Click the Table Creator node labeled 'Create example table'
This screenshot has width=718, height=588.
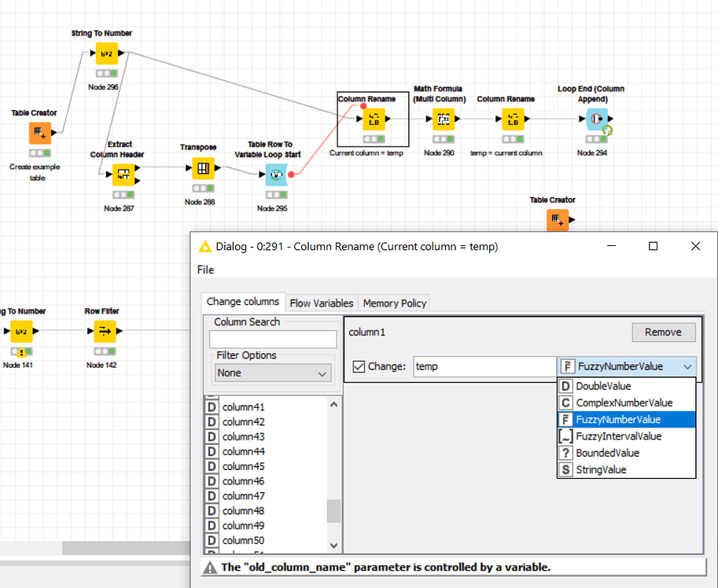(x=39, y=134)
